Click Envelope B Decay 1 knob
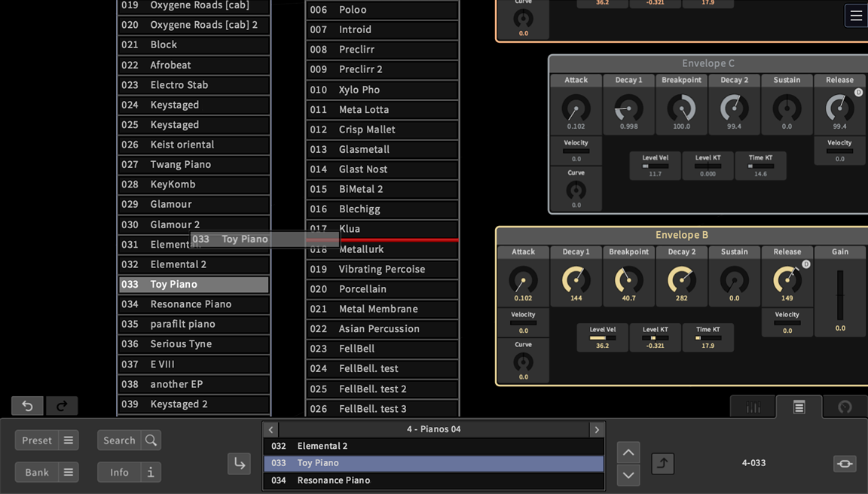The height and width of the screenshot is (494, 868). (576, 280)
